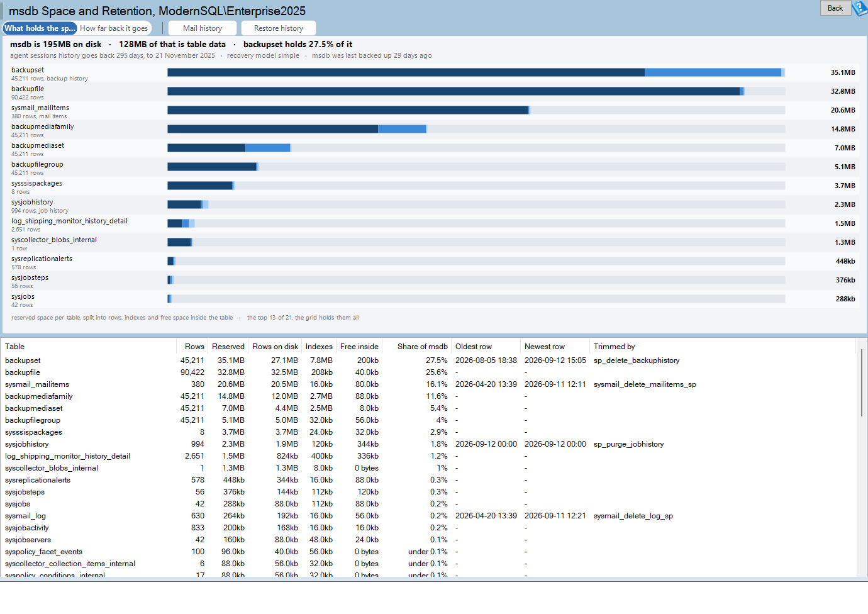Click the 448kb value in the chart
This screenshot has height=614, width=868.
click(845, 261)
